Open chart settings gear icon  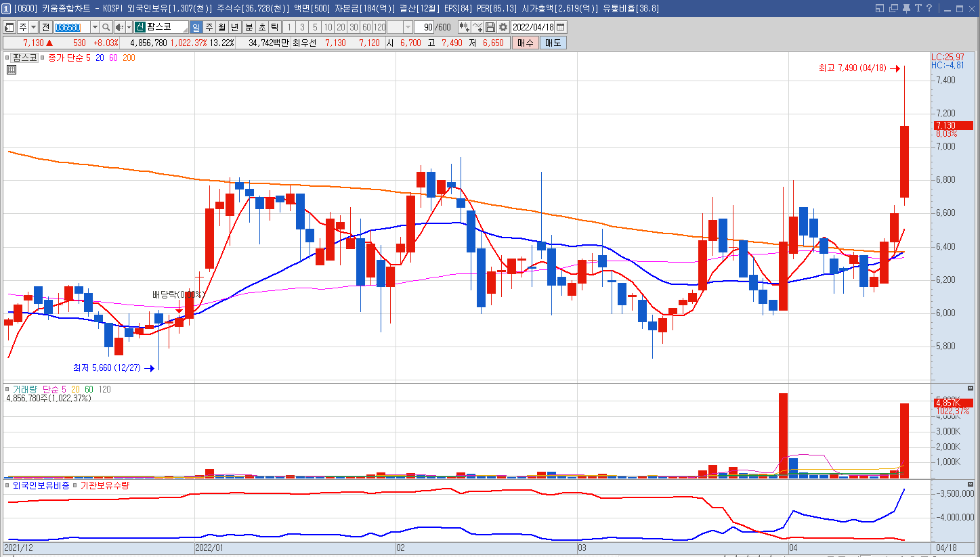[x=503, y=27]
